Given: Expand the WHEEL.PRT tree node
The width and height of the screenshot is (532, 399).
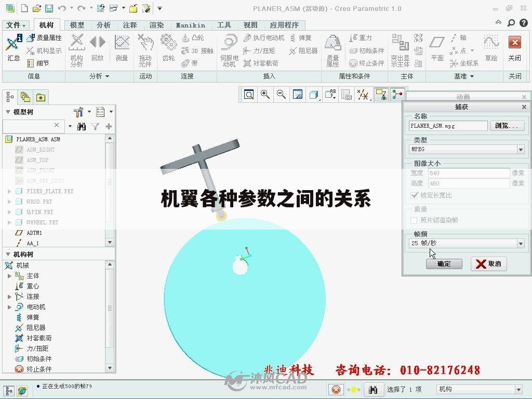Looking at the screenshot, I should 9,222.
